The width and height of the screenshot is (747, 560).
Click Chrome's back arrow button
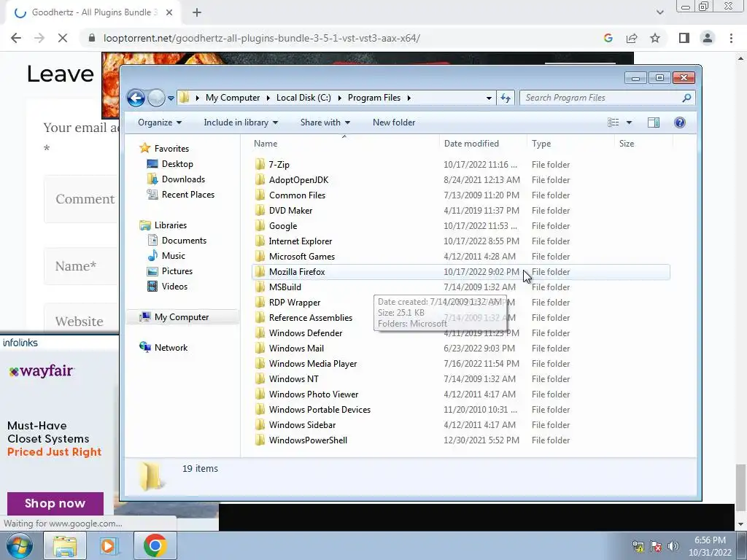tap(16, 38)
